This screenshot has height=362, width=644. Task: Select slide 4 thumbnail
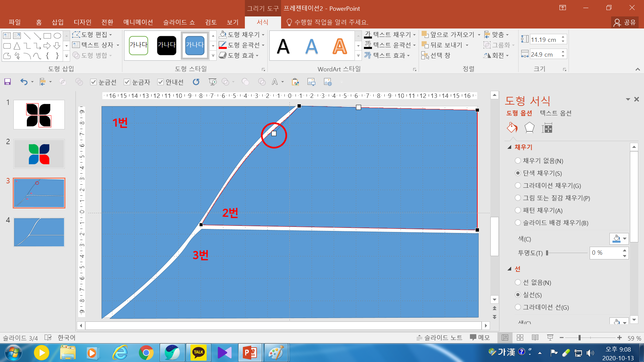pyautogui.click(x=39, y=232)
